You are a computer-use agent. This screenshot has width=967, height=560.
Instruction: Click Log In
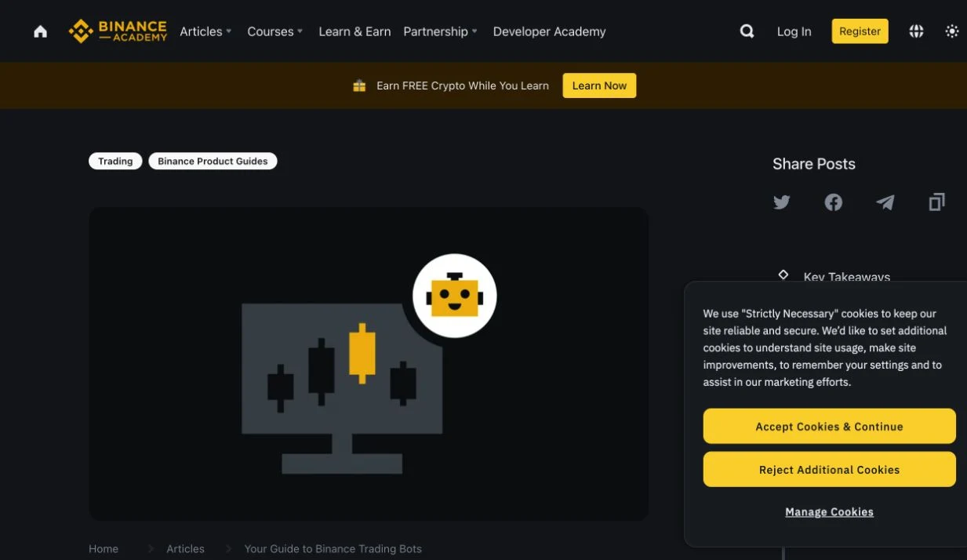click(794, 31)
